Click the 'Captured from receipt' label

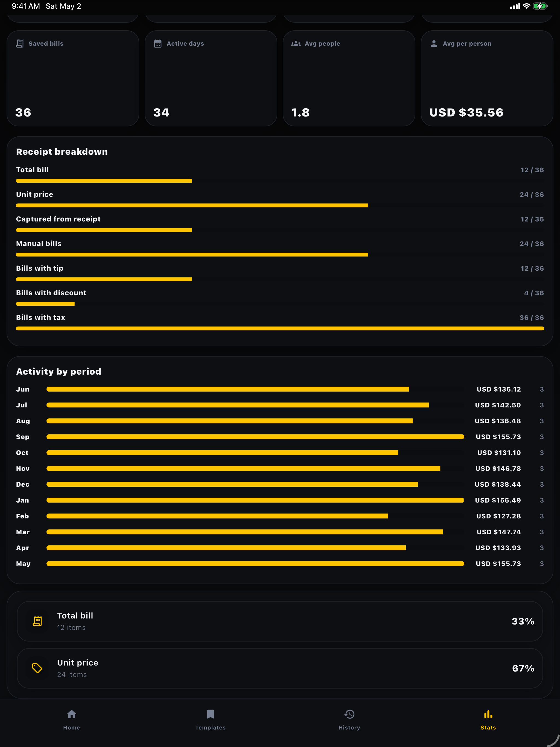coord(59,219)
